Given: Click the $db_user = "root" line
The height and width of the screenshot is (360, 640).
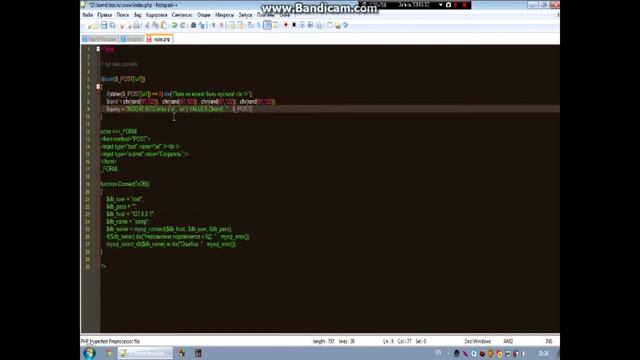Looking at the screenshot, I should click(124, 199).
